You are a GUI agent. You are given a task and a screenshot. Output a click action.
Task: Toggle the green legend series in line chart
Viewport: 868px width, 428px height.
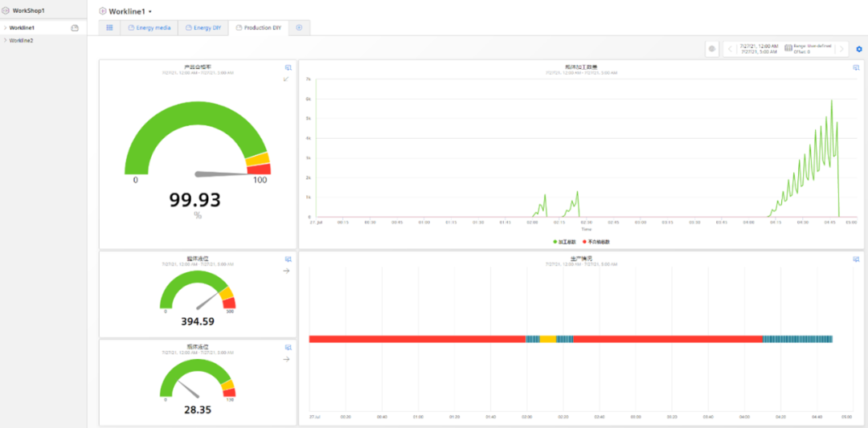(565, 241)
